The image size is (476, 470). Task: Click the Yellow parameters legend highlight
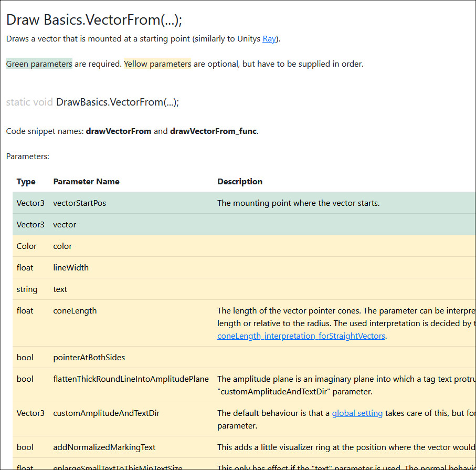click(x=157, y=64)
